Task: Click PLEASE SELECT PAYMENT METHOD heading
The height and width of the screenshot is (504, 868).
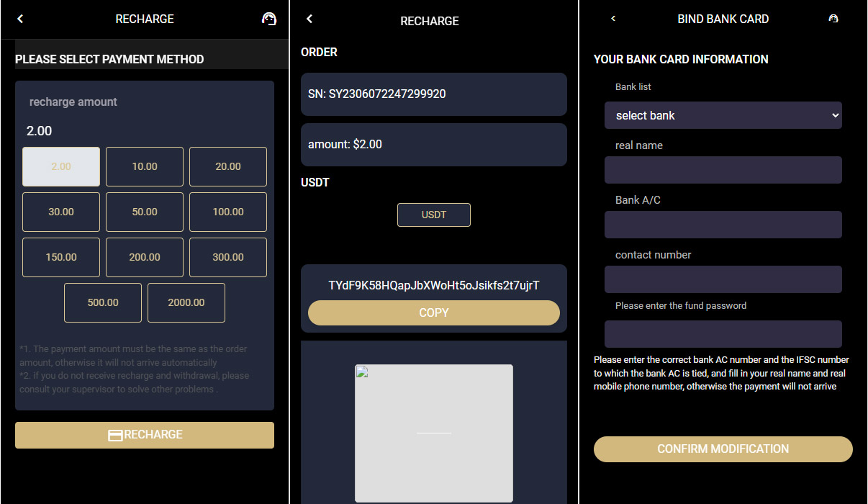Action: coord(109,59)
